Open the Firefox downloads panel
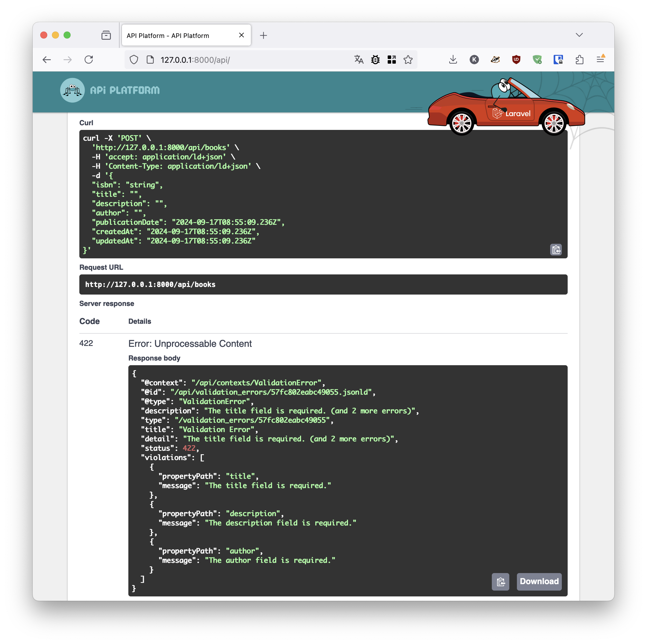647x644 pixels. (x=453, y=60)
